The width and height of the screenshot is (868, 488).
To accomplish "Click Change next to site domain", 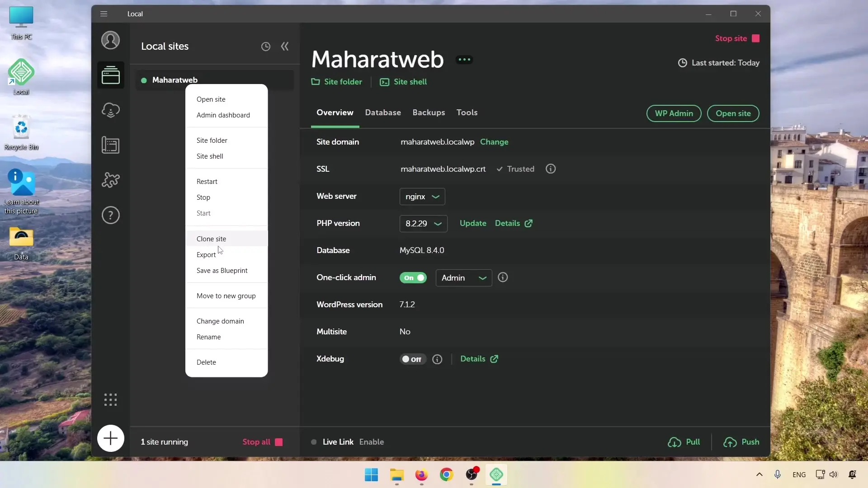I will point(494,142).
